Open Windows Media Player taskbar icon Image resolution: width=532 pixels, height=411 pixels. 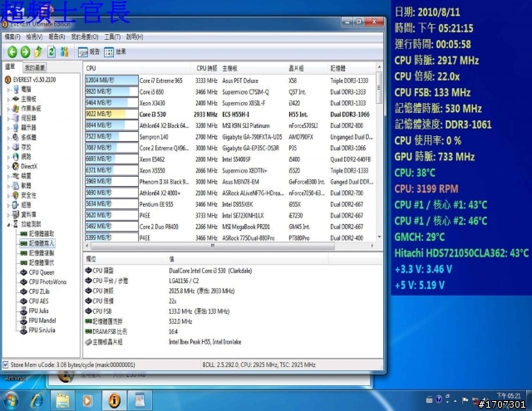tap(87, 400)
